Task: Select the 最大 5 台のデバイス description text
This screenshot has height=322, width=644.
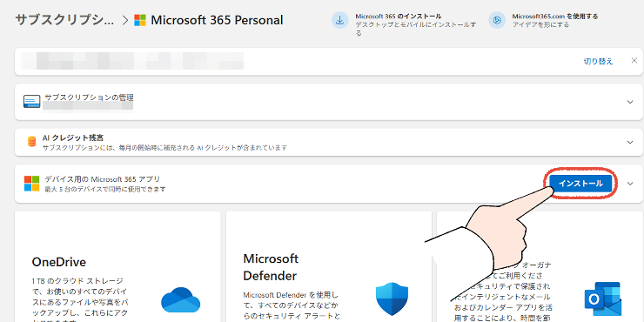Action: [105, 189]
